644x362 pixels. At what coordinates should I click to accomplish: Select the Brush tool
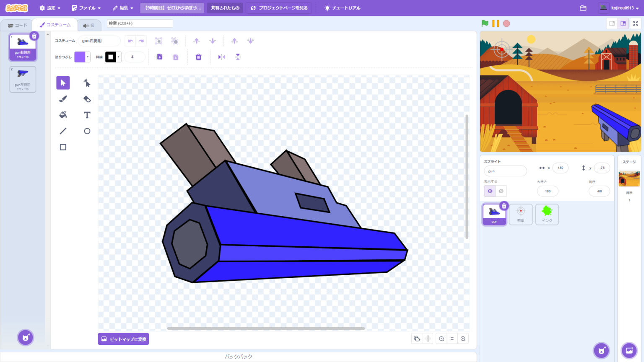(x=63, y=99)
